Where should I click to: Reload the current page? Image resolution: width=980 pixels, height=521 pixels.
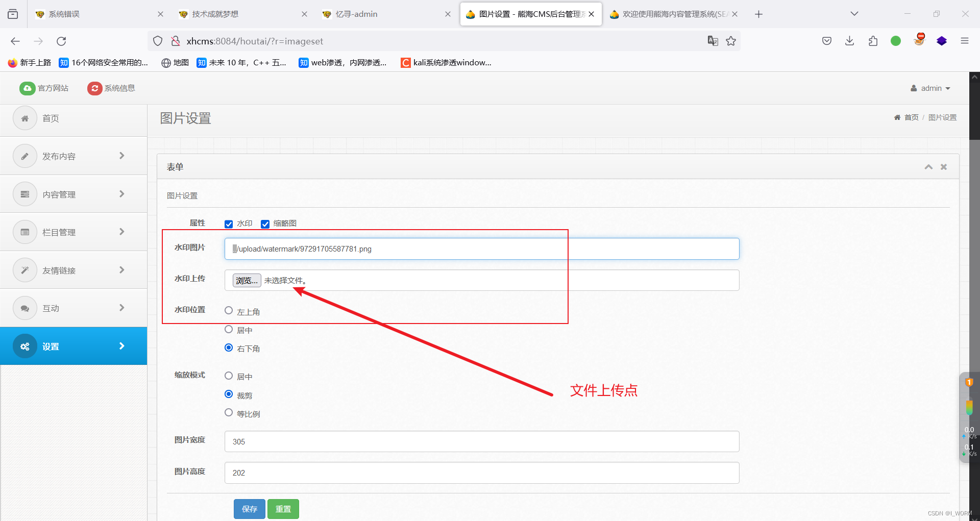pyautogui.click(x=61, y=41)
